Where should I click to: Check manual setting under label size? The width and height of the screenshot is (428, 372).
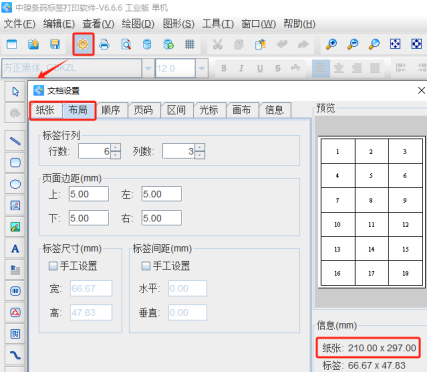tap(53, 266)
